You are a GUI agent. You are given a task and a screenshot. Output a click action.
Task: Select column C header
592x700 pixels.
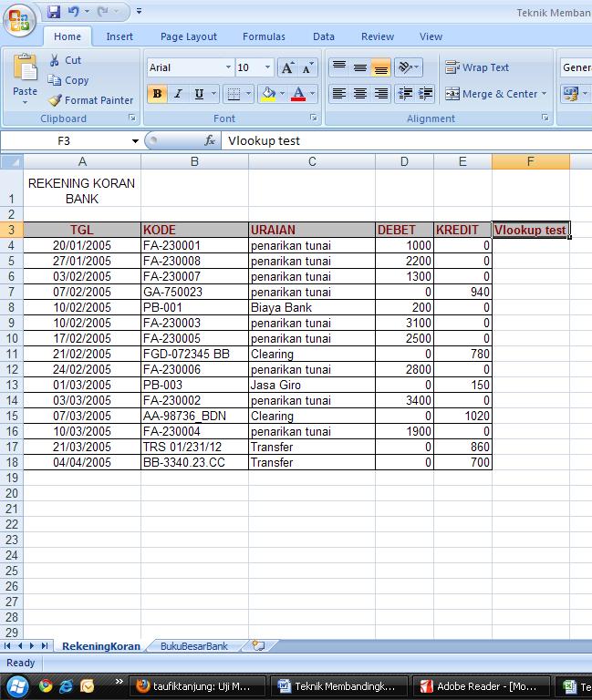(x=312, y=161)
